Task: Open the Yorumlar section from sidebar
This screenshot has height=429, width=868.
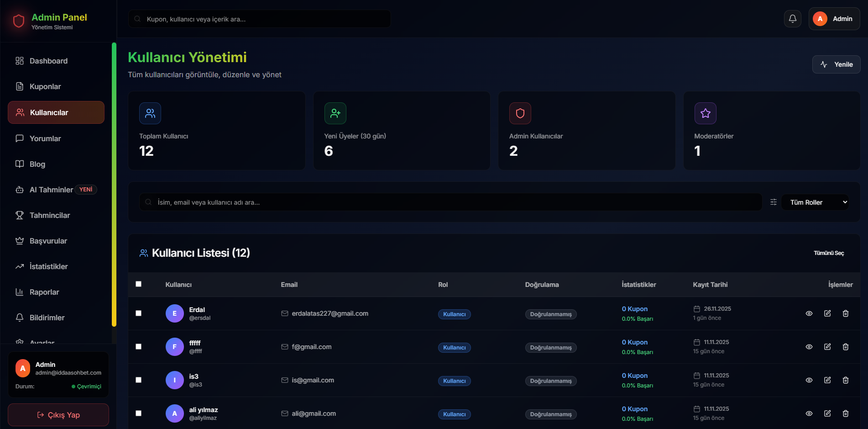Action: point(44,138)
